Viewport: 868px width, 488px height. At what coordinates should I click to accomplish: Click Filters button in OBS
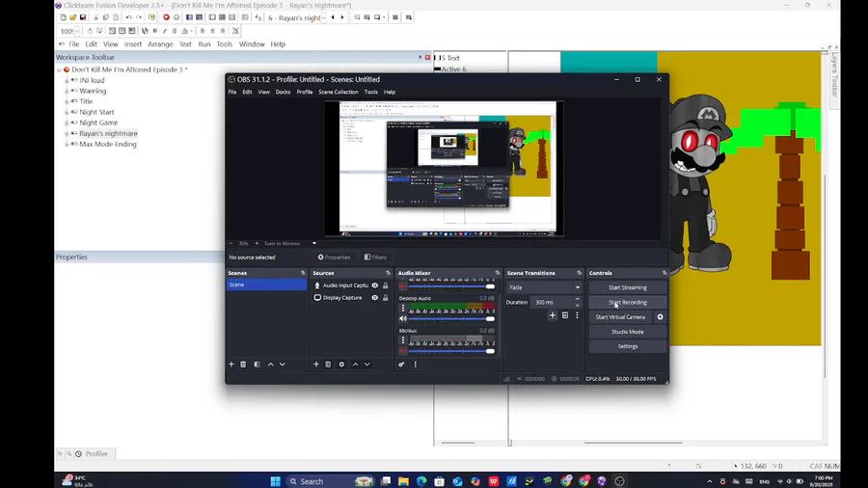(375, 258)
